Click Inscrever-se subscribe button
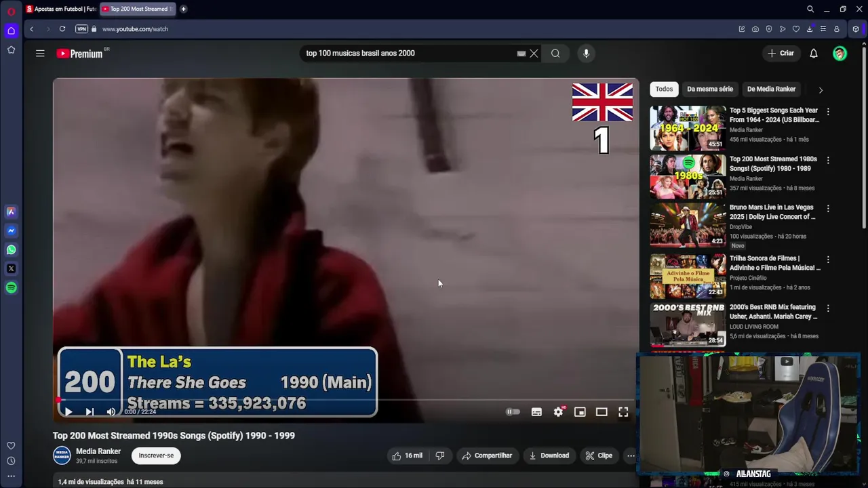The width and height of the screenshot is (868, 488). (x=156, y=455)
